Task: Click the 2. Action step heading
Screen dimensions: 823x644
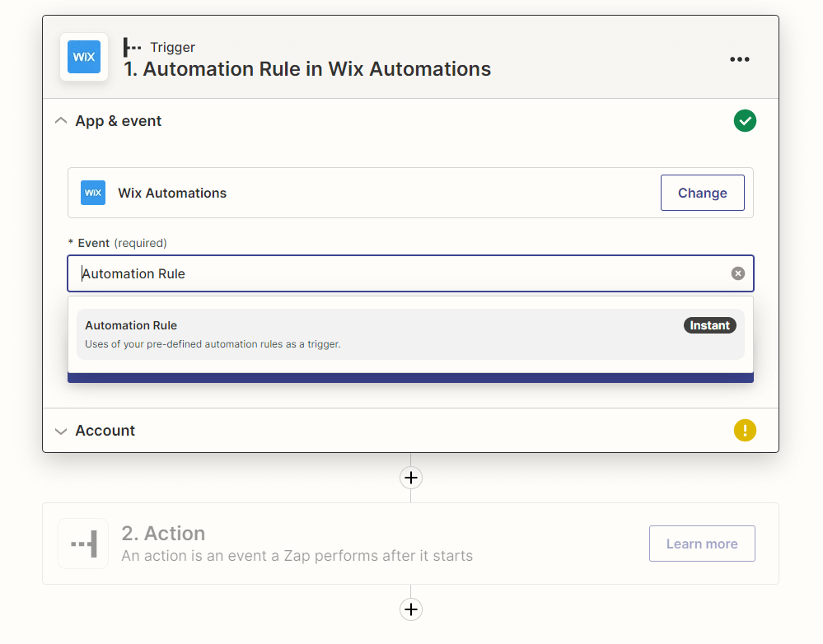Action: pos(163,534)
